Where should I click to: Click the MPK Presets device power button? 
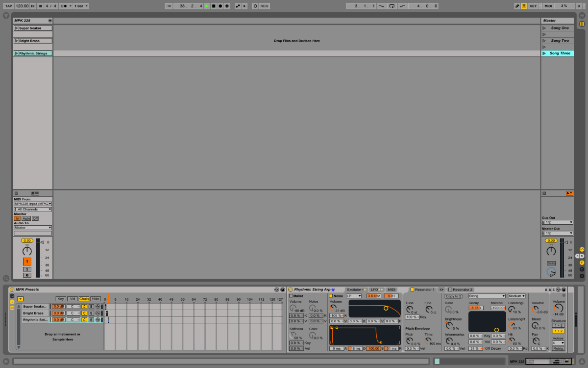click(x=12, y=289)
